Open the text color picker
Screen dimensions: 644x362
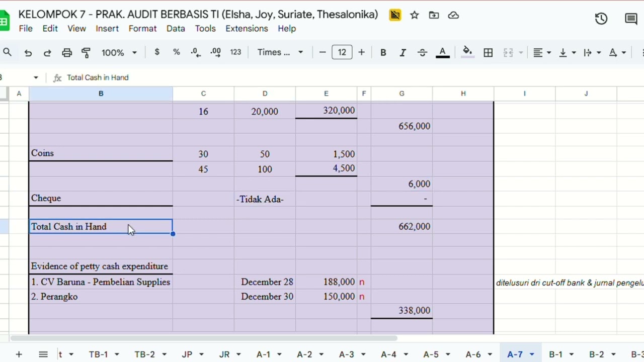click(x=443, y=52)
